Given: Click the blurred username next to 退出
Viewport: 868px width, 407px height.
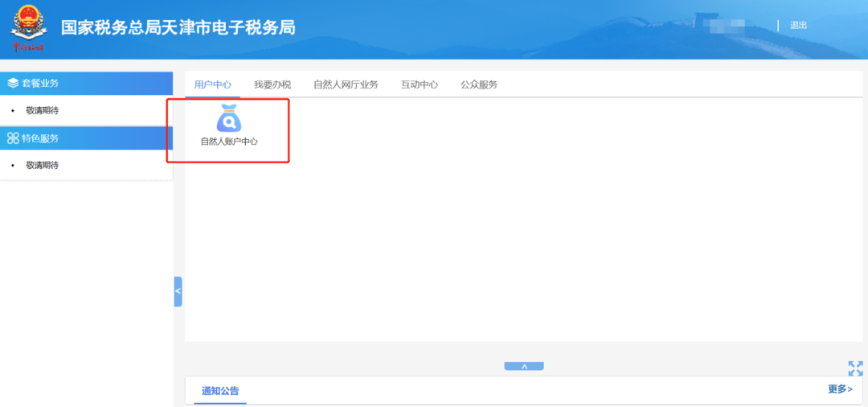Looking at the screenshot, I should coord(723,26).
